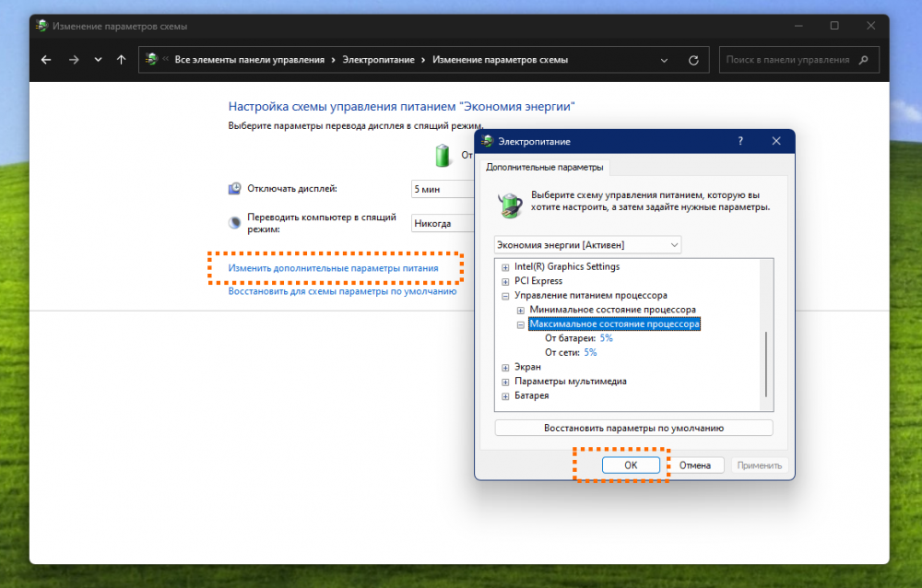Select "PCI Express" tree label

538,281
